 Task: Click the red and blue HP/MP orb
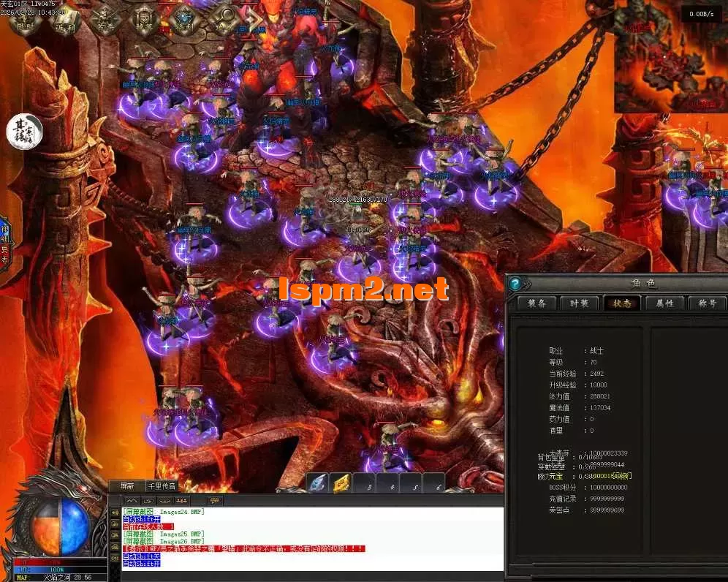(x=59, y=527)
